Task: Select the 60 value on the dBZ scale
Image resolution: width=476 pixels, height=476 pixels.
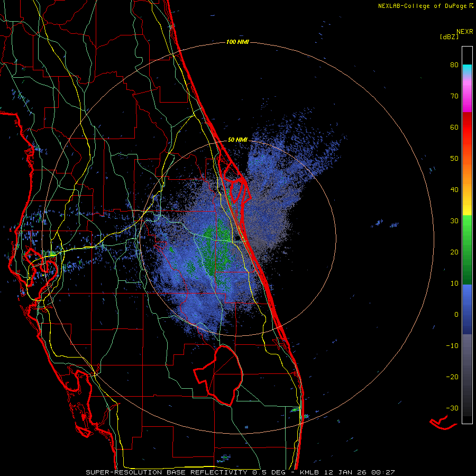Action: (454, 127)
